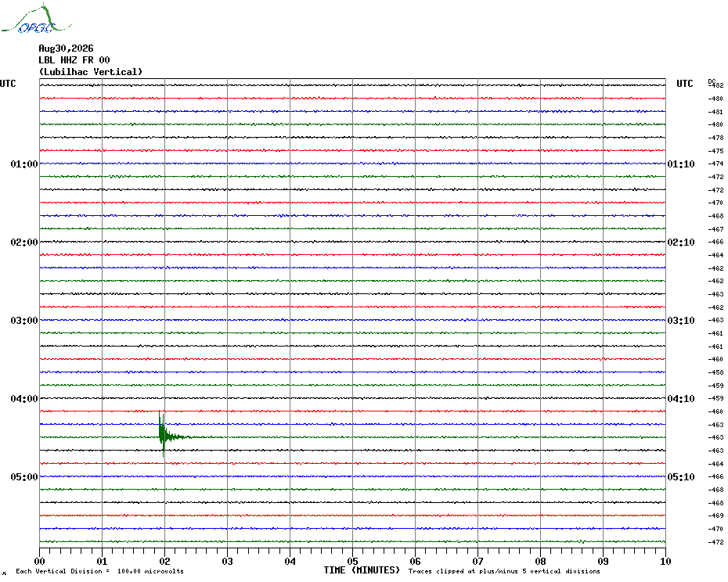Click the '04:10' time label on the right
This screenshot has height=582, width=728.
point(681,399)
